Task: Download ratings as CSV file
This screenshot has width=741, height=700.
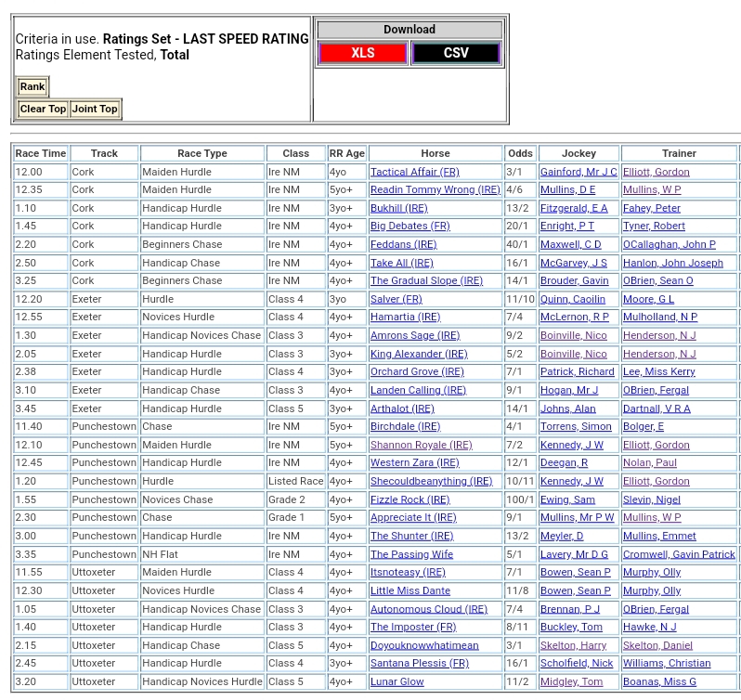Action: tap(456, 53)
